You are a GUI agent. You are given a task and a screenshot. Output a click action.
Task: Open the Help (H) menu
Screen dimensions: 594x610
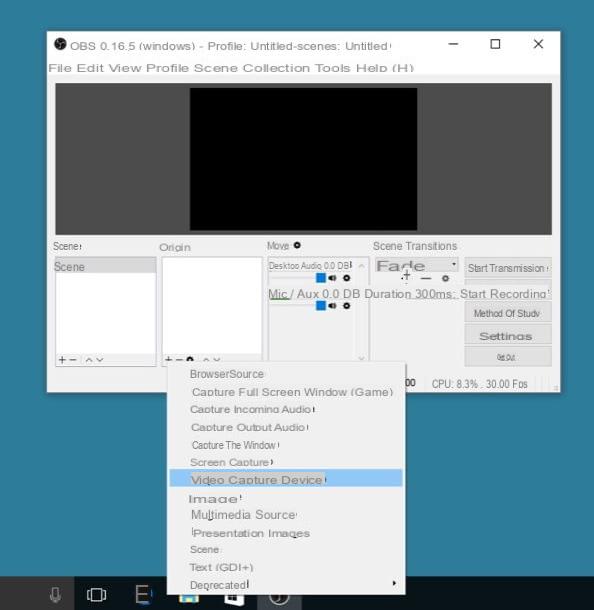[x=384, y=68]
